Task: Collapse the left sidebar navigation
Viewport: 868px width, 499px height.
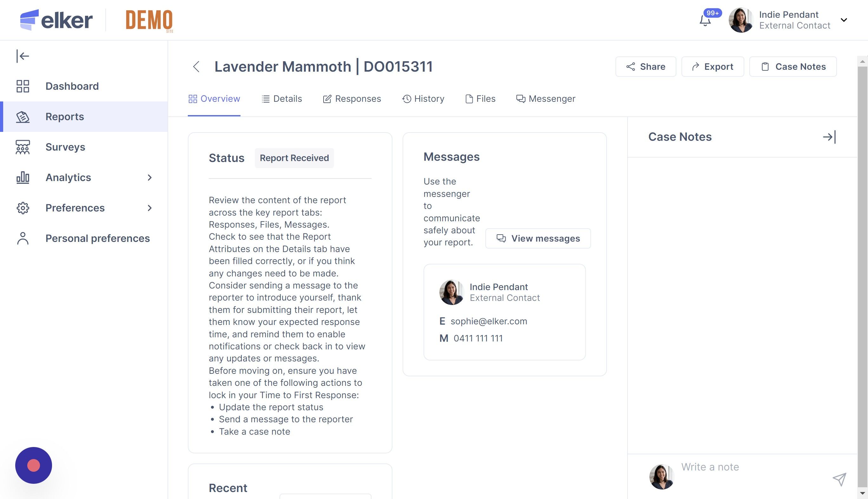Action: tap(23, 56)
